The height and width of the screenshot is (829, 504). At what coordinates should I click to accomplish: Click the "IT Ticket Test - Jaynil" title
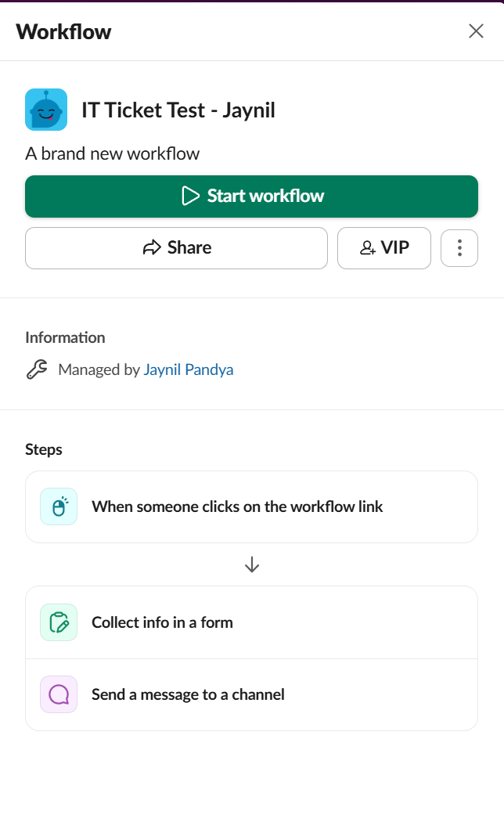178,110
